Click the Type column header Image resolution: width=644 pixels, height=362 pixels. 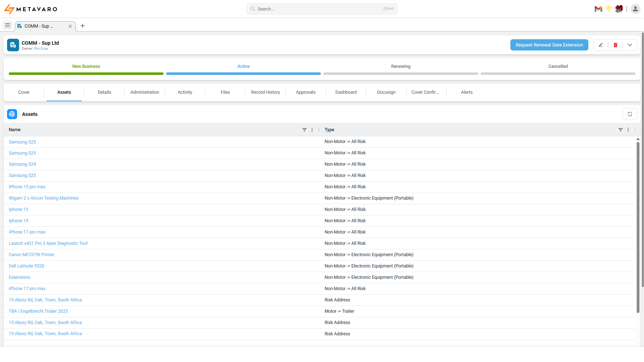(329, 130)
